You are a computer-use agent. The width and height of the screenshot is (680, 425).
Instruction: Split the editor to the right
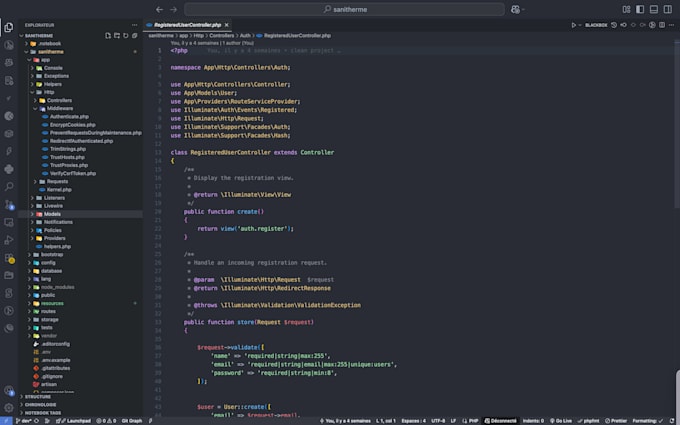tap(662, 25)
